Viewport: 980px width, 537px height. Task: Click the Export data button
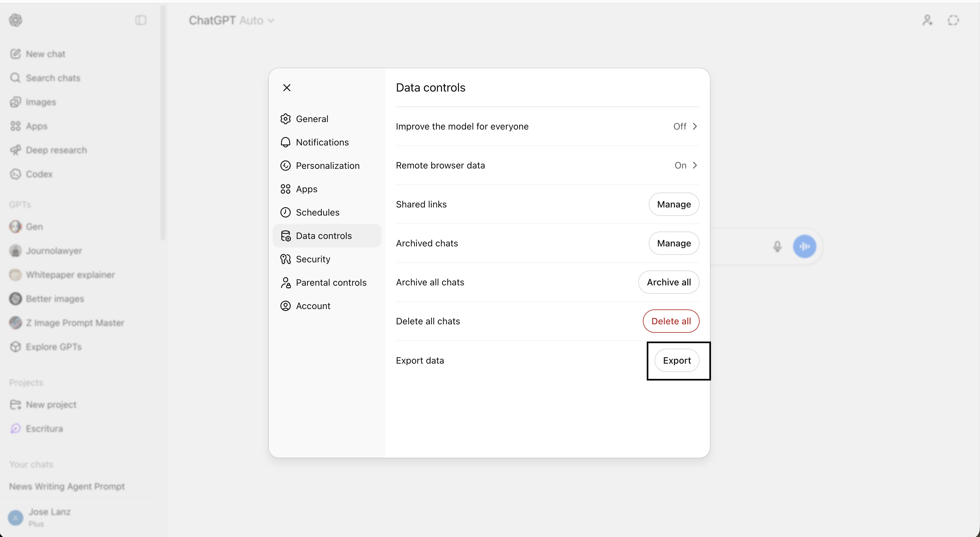(676, 360)
